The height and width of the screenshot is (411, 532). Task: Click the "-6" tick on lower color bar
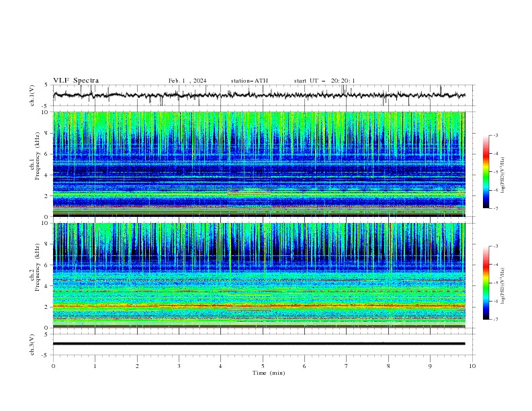point(495,301)
